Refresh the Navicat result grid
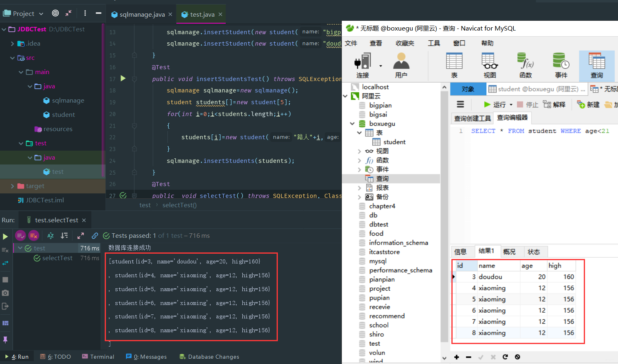Screen dimensions: 618x364 point(505,357)
